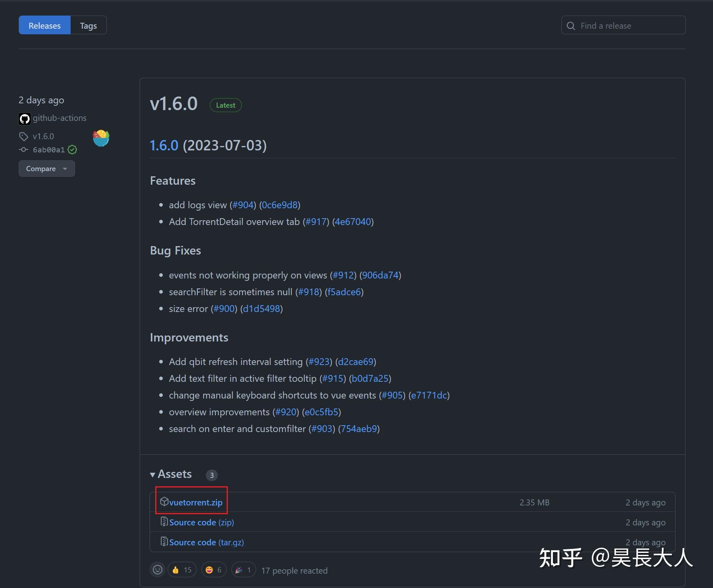Toggle the hooray reaction 1
Screen dimensions: 713x588
[x=243, y=570]
